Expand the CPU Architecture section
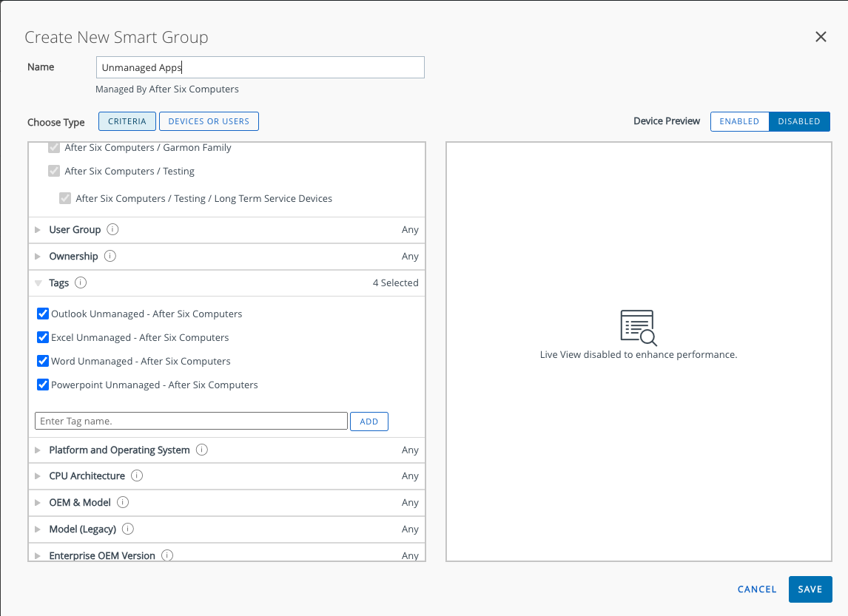This screenshot has width=848, height=616. [37, 476]
